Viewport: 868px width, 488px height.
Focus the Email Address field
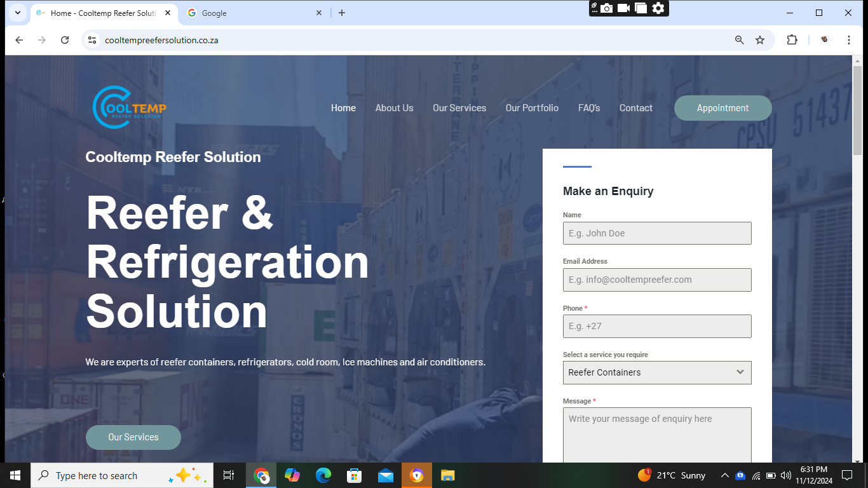point(657,280)
